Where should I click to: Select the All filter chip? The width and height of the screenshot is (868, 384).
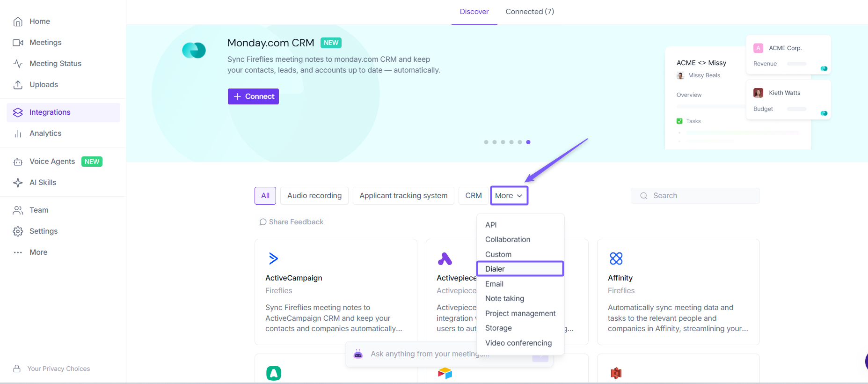(x=265, y=196)
